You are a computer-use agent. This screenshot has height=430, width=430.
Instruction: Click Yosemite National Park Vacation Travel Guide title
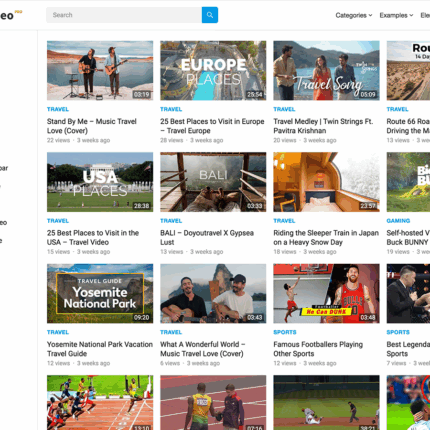tap(100, 349)
